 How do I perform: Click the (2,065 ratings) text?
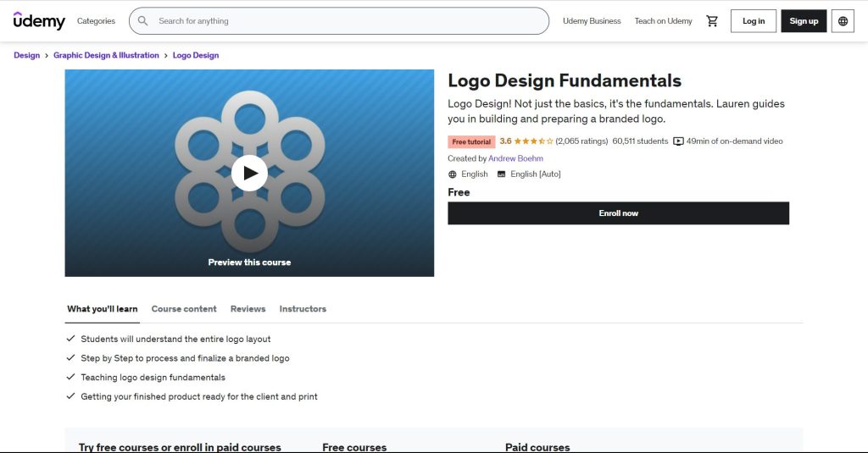tap(581, 141)
